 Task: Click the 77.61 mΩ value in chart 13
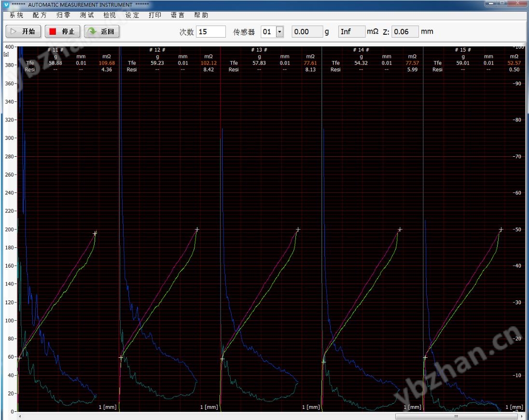tap(310, 63)
